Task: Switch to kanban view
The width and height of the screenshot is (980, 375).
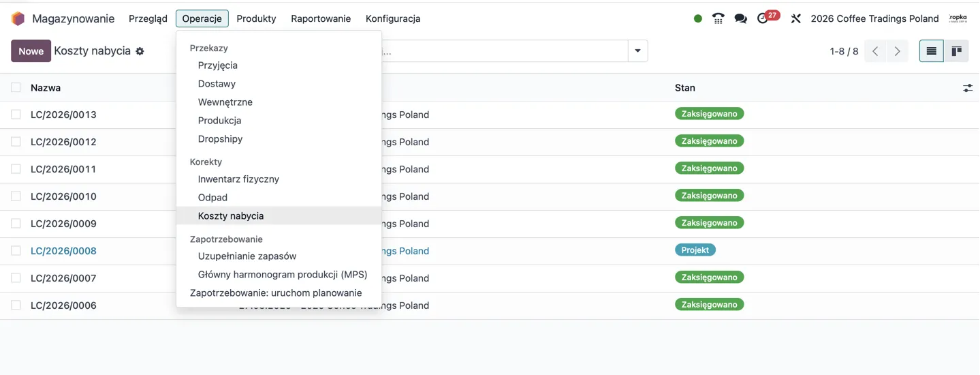Action: (956, 51)
